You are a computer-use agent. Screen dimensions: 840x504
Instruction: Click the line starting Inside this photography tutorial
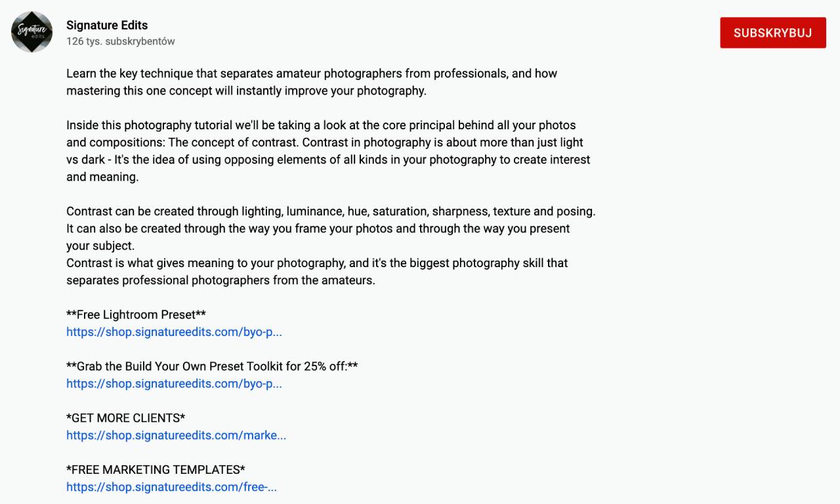[x=321, y=125]
